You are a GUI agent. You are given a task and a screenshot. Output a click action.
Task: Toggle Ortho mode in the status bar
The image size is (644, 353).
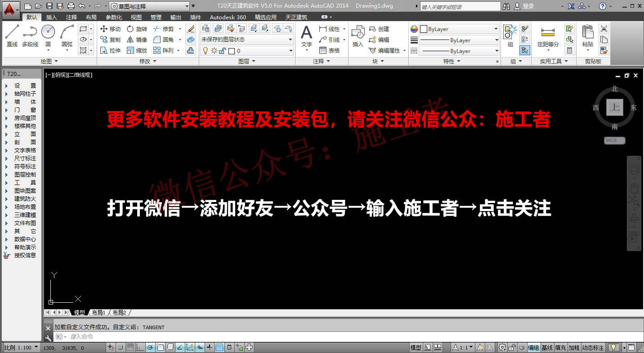140,347
